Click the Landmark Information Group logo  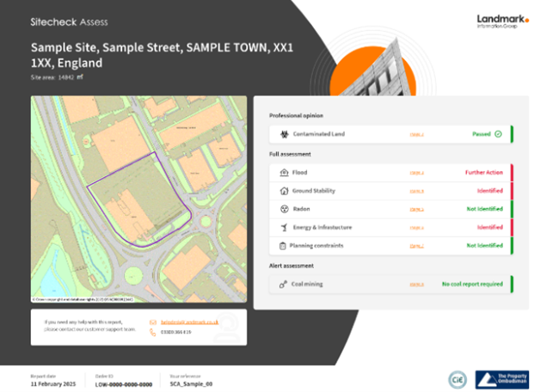tap(503, 21)
